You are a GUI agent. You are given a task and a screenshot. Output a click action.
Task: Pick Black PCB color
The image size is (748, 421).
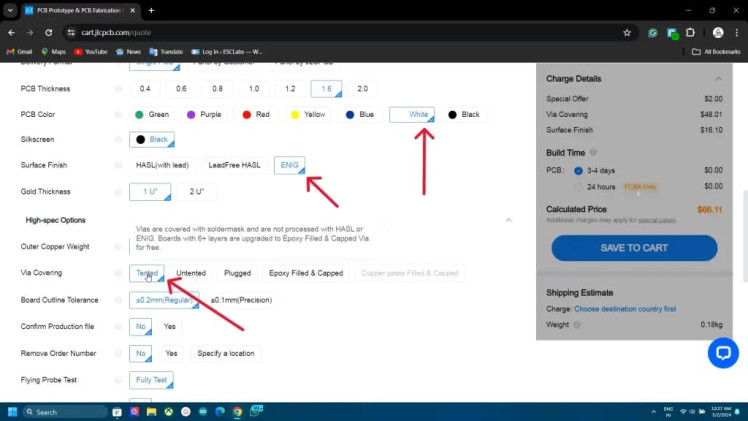[464, 114]
